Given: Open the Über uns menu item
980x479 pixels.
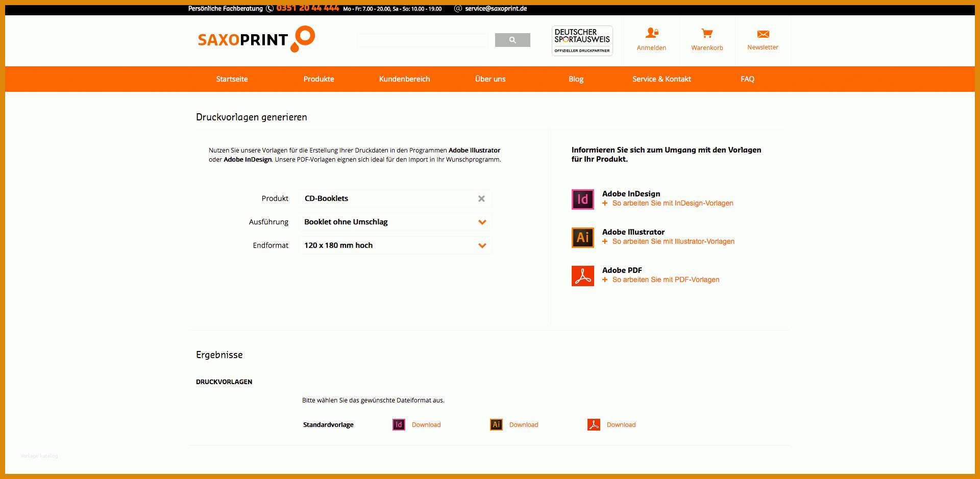Looking at the screenshot, I should 490,79.
